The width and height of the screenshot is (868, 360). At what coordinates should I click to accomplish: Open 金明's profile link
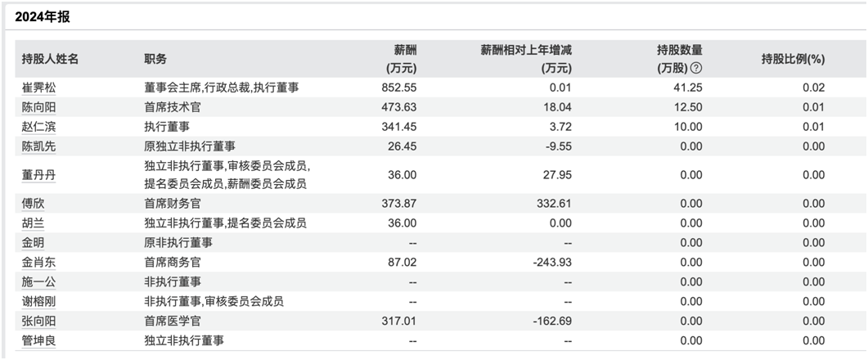pyautogui.click(x=34, y=242)
